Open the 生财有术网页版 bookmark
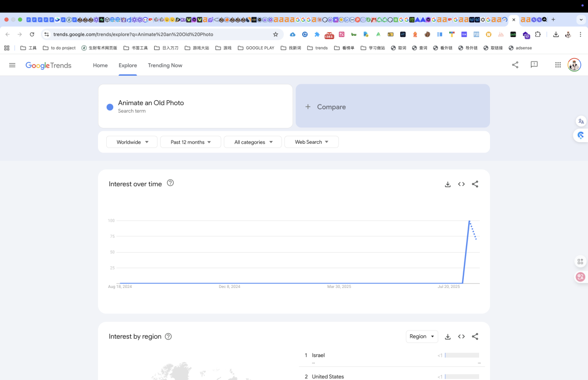Screen dimensions: 588x380 point(100,48)
